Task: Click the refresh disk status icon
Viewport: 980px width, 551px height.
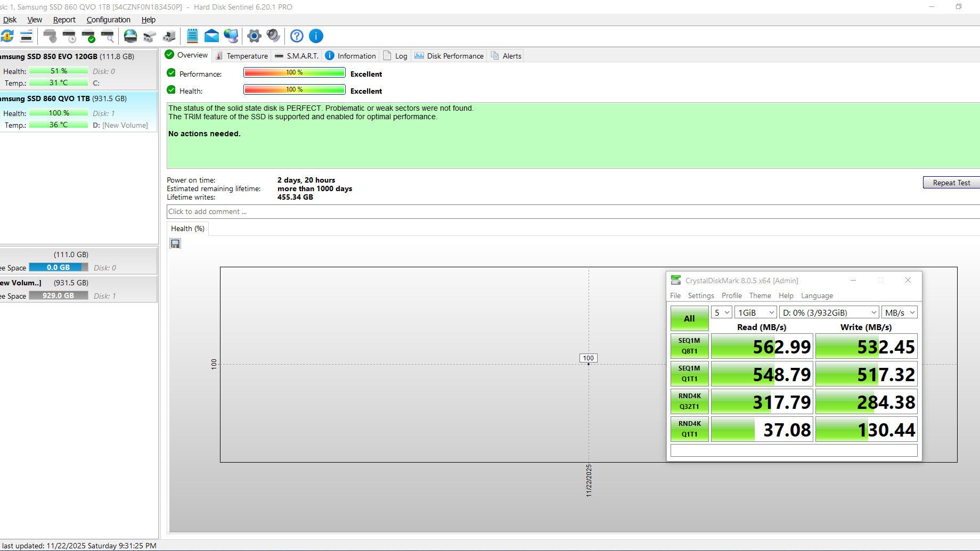Action: point(7,36)
